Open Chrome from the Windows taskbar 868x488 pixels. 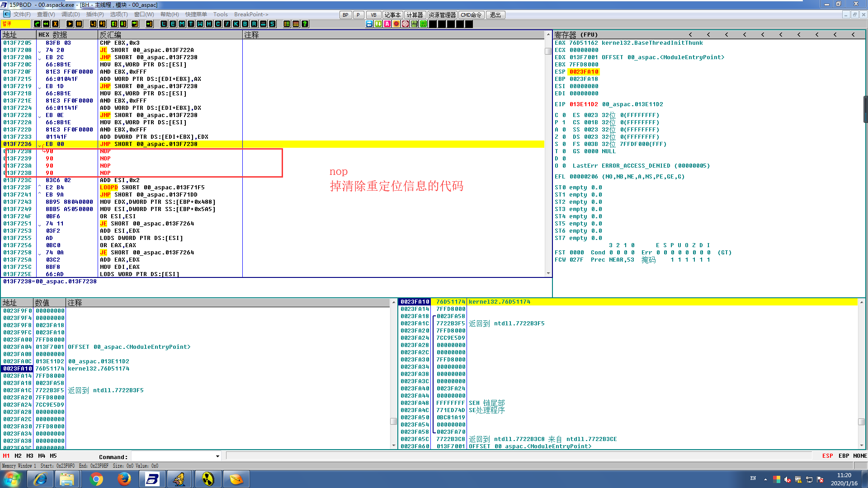coord(96,479)
